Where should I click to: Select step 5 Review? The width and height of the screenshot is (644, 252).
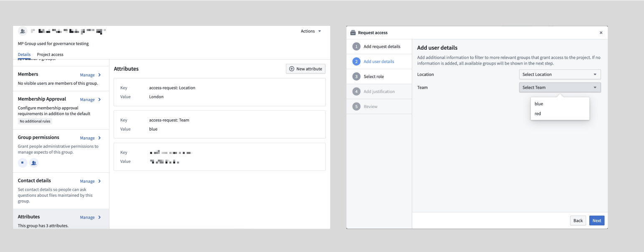tap(379, 106)
